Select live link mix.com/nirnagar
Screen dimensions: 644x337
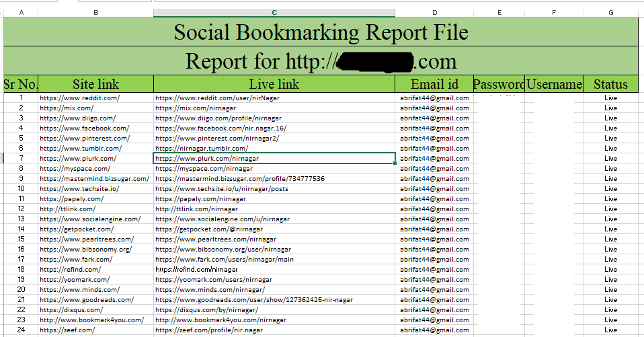[x=196, y=108]
